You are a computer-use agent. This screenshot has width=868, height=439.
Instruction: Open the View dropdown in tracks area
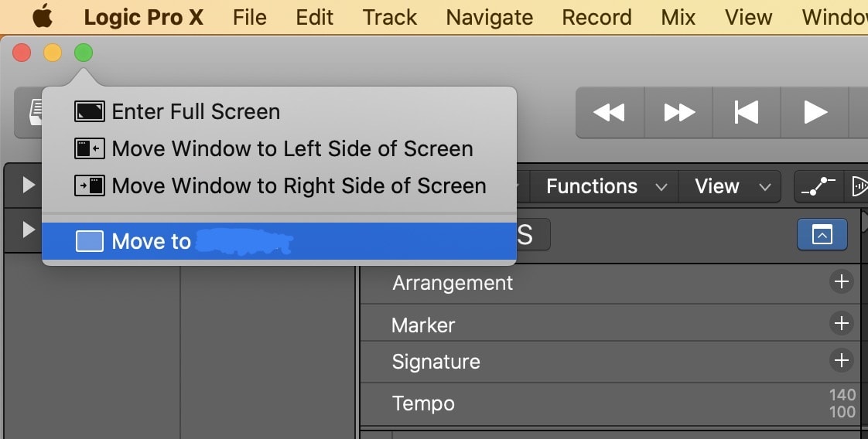tap(732, 186)
